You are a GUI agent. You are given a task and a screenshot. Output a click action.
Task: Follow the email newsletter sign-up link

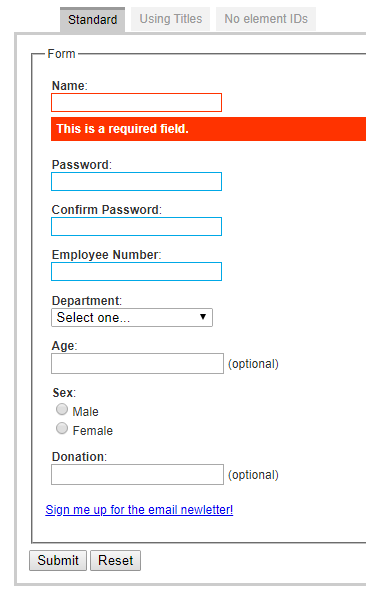coord(139,510)
